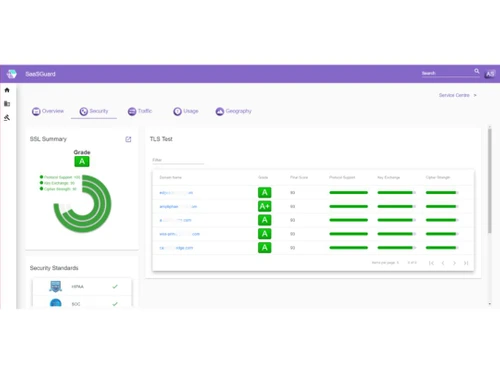Switch to the Usage tab

[x=186, y=111]
